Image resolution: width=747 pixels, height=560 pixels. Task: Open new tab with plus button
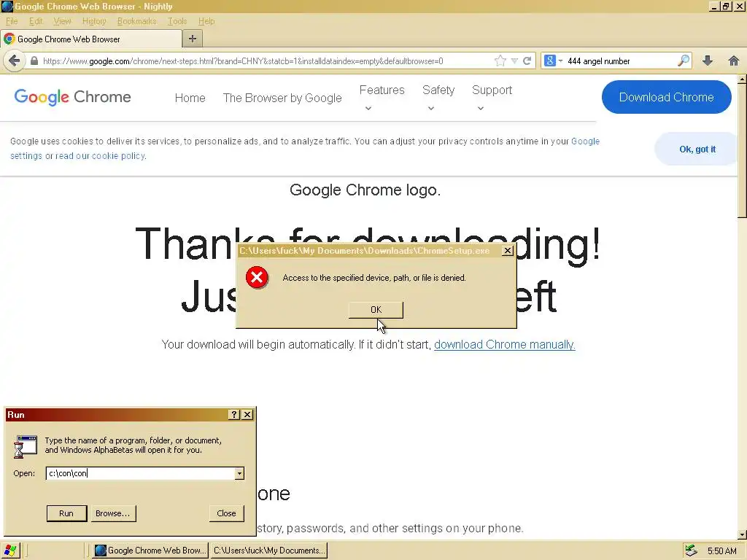pyautogui.click(x=193, y=39)
